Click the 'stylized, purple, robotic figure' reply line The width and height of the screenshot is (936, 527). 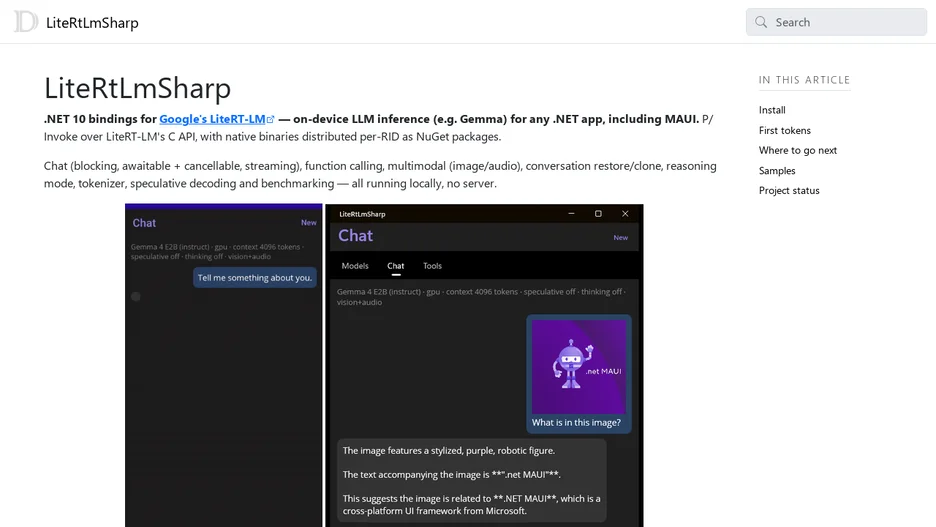(x=449, y=451)
